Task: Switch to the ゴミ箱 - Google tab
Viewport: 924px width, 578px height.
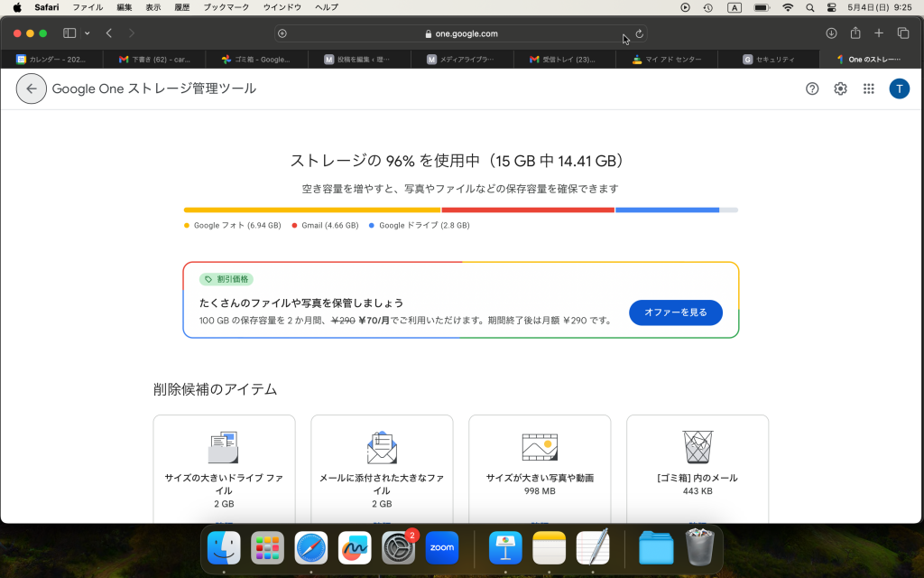Action: [257, 59]
